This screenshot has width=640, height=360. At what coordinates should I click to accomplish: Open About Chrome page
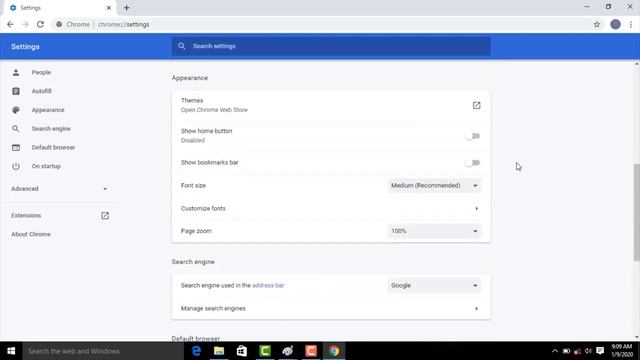point(31,234)
